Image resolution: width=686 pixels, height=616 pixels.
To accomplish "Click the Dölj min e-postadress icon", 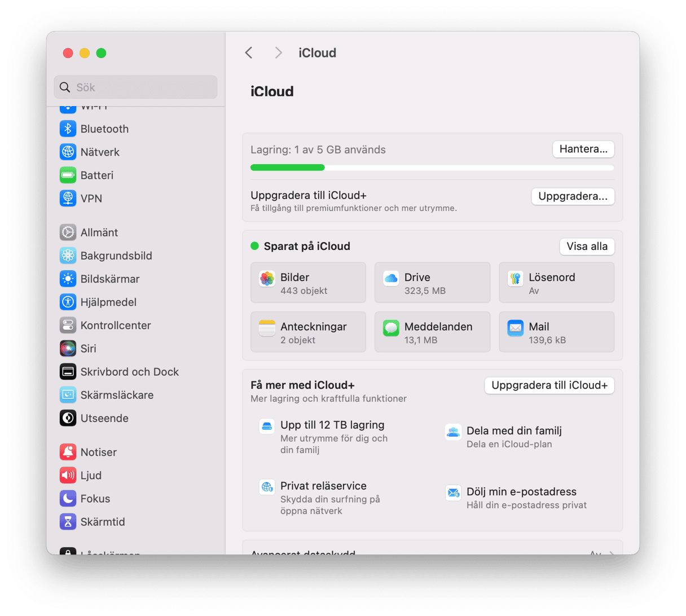I will [x=453, y=493].
